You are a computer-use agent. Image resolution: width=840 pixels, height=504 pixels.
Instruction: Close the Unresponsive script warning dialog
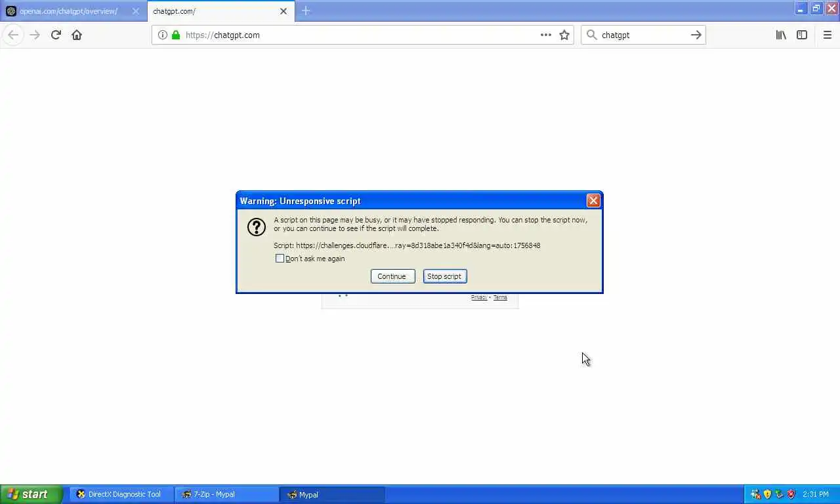click(x=593, y=201)
